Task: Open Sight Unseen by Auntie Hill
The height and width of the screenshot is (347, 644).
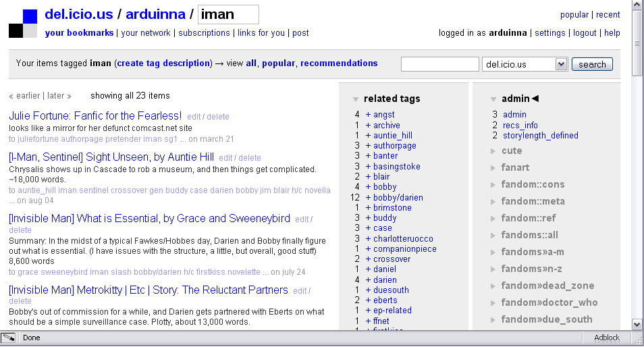Action: pyautogui.click(x=111, y=157)
